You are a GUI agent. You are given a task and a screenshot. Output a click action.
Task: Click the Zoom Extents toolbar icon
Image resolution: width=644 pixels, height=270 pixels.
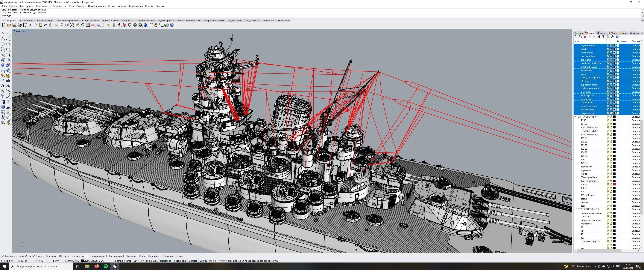(x=72, y=25)
